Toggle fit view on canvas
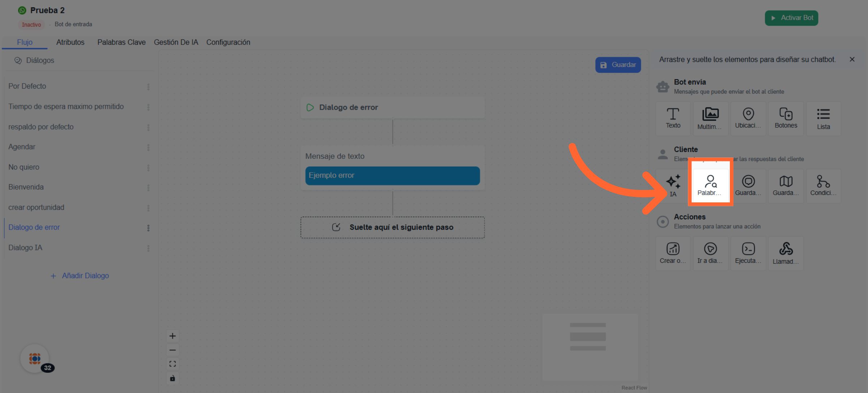The height and width of the screenshot is (393, 868). (x=173, y=364)
